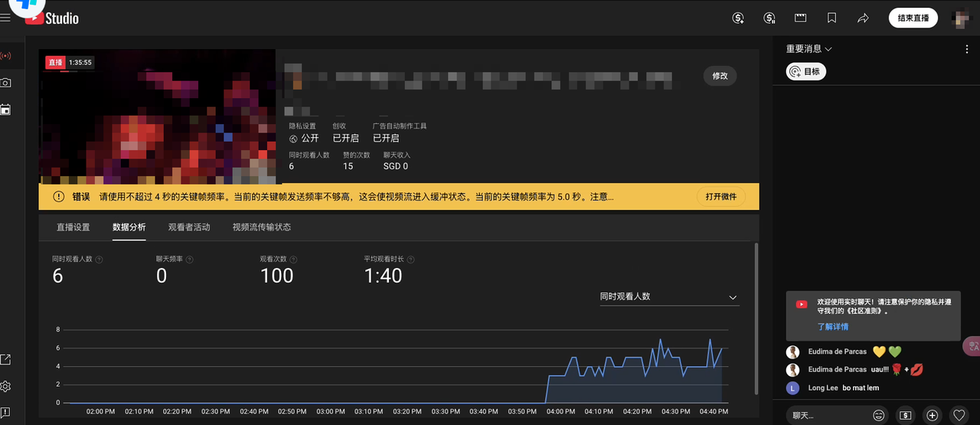
Task: Click the insert ad dollar-plus icon
Action: point(738,18)
